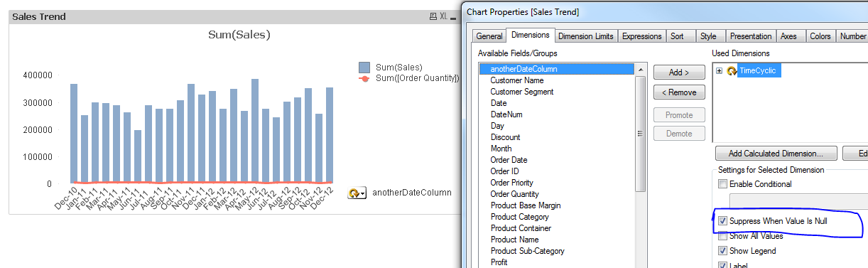Image resolution: width=868 pixels, height=268 pixels.
Task: Select Product Container field
Action: (x=557, y=228)
